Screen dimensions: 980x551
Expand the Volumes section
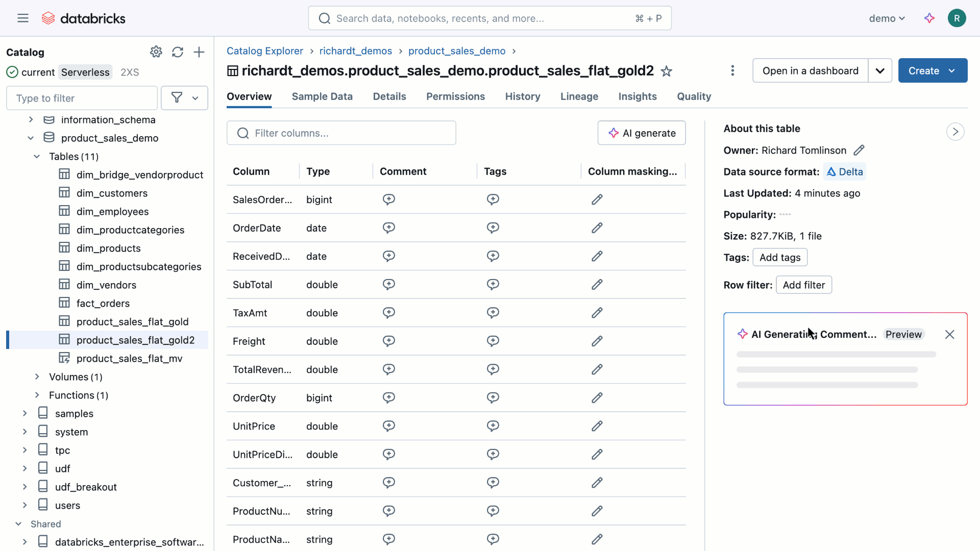tap(37, 377)
